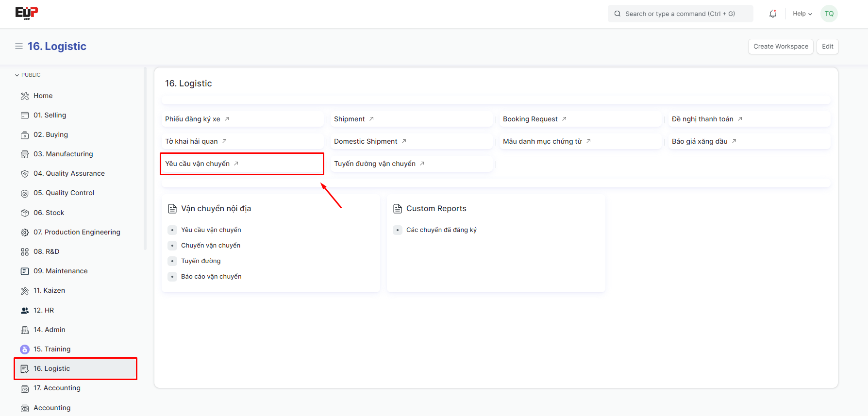Open notifications bell icon
The height and width of the screenshot is (416, 868).
(772, 14)
